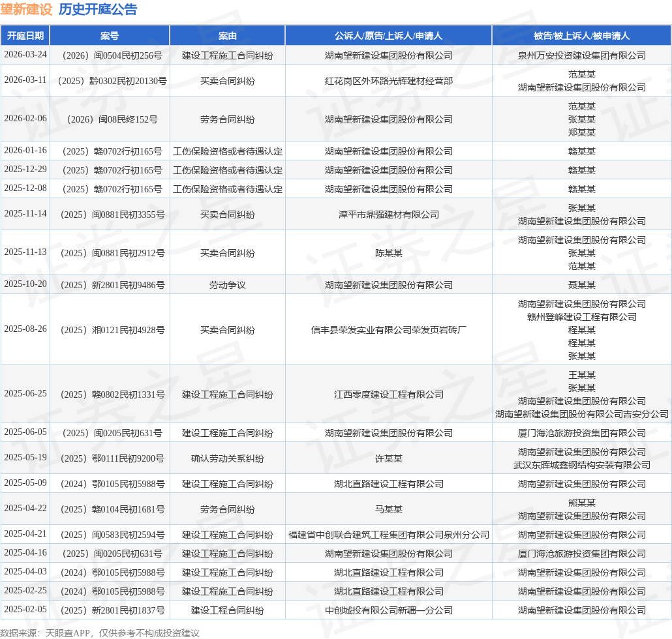Click the 数据来源 天眼查APP footer note
The height and width of the screenshot is (639, 672).
coord(100,633)
